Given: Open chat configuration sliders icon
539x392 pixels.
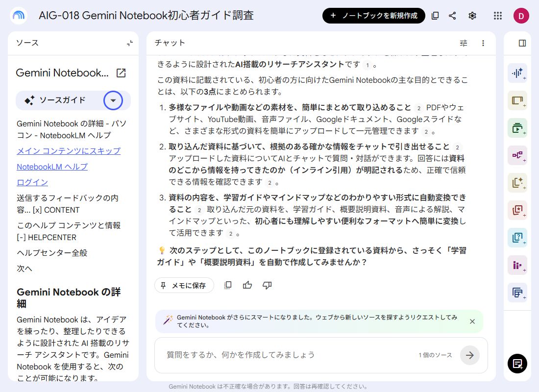Looking at the screenshot, I should click(x=464, y=43).
